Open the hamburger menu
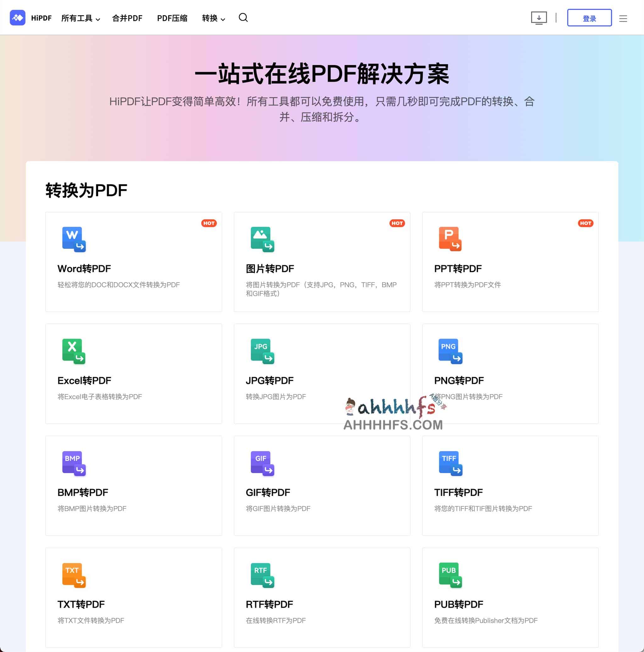Screen dimensions: 644x652 click(x=623, y=18)
